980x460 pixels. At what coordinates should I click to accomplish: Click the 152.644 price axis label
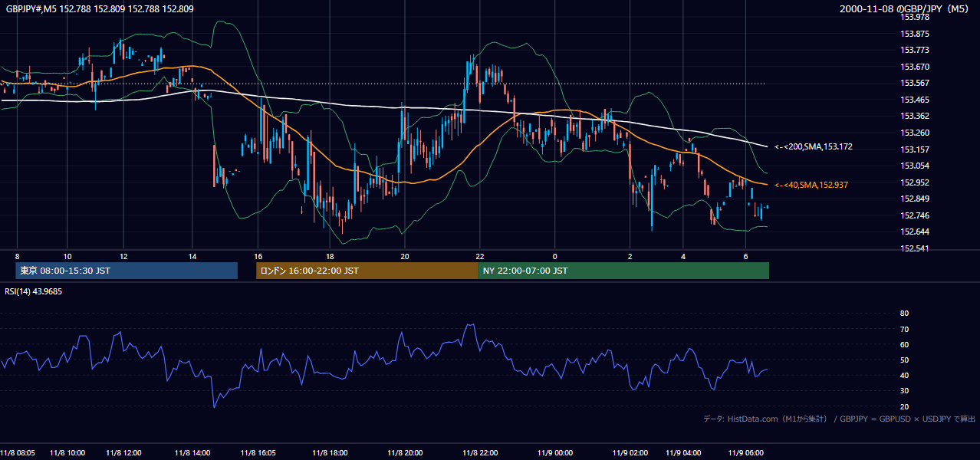[915, 232]
